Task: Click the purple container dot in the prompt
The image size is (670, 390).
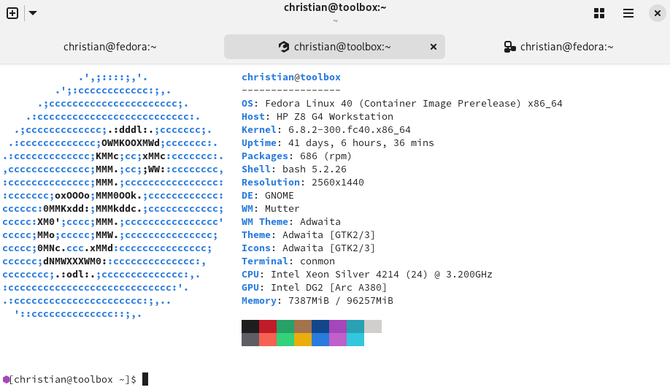Action: point(6,379)
